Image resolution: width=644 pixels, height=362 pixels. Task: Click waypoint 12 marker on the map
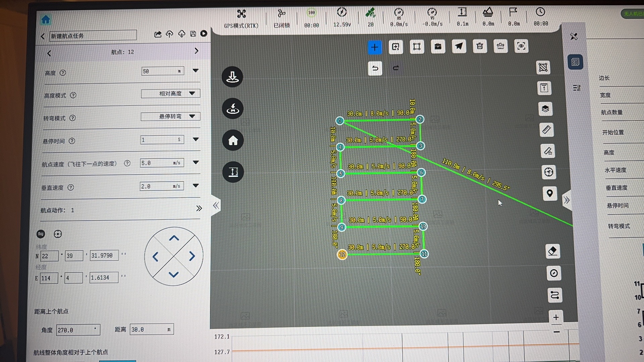click(x=342, y=254)
